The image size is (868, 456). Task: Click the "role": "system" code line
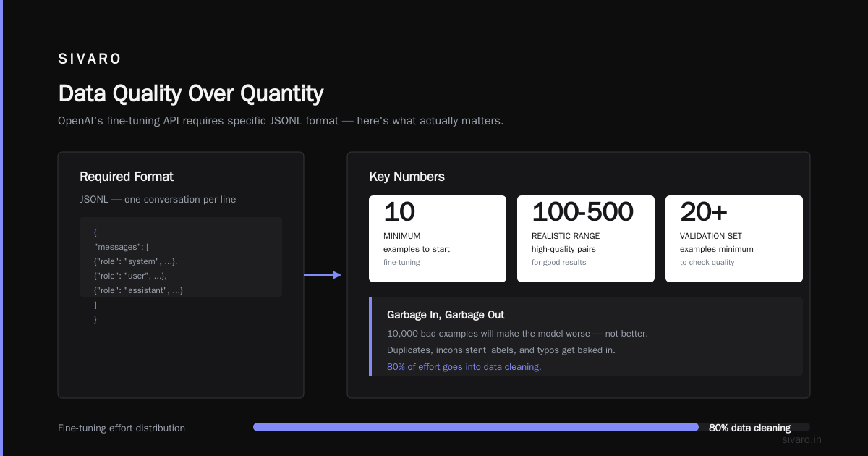pos(136,261)
